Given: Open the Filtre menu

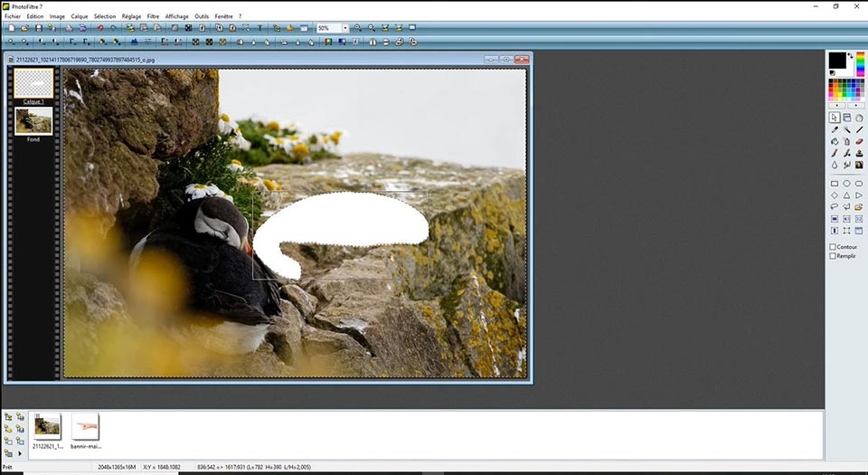Looking at the screenshot, I should 153,16.
